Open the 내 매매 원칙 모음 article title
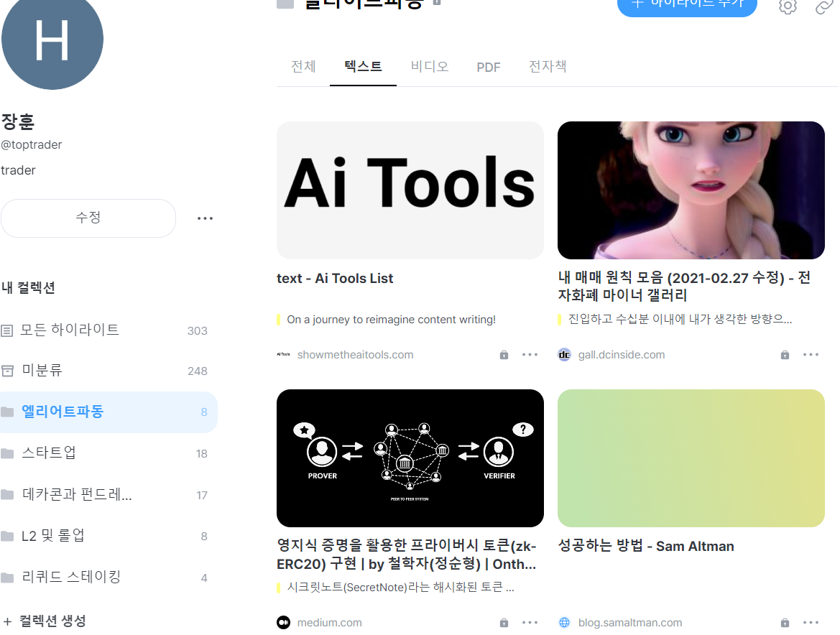 pos(684,287)
